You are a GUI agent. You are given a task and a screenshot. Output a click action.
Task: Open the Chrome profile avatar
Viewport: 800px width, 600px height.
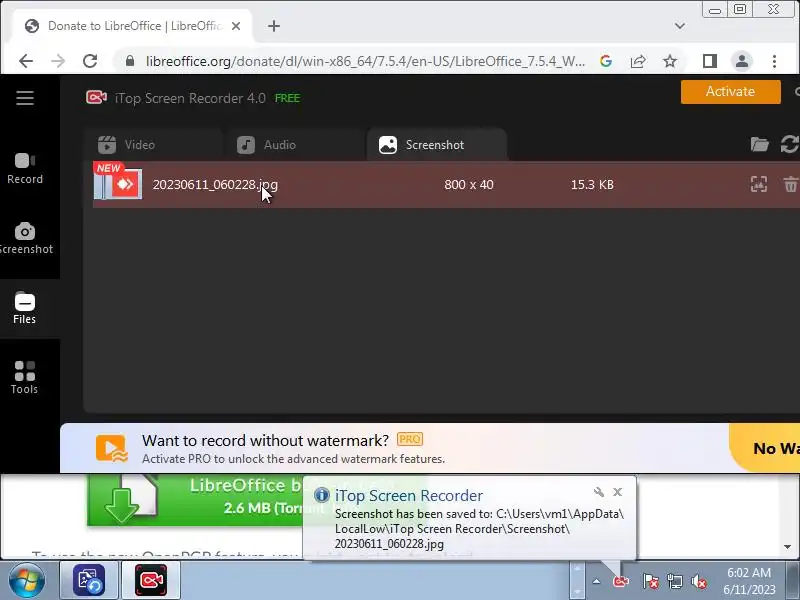tap(742, 61)
